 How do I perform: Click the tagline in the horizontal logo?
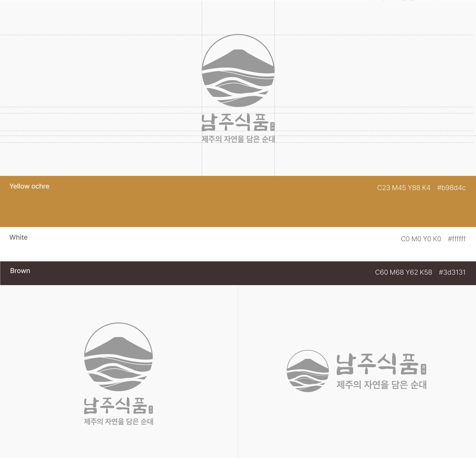coord(382,385)
